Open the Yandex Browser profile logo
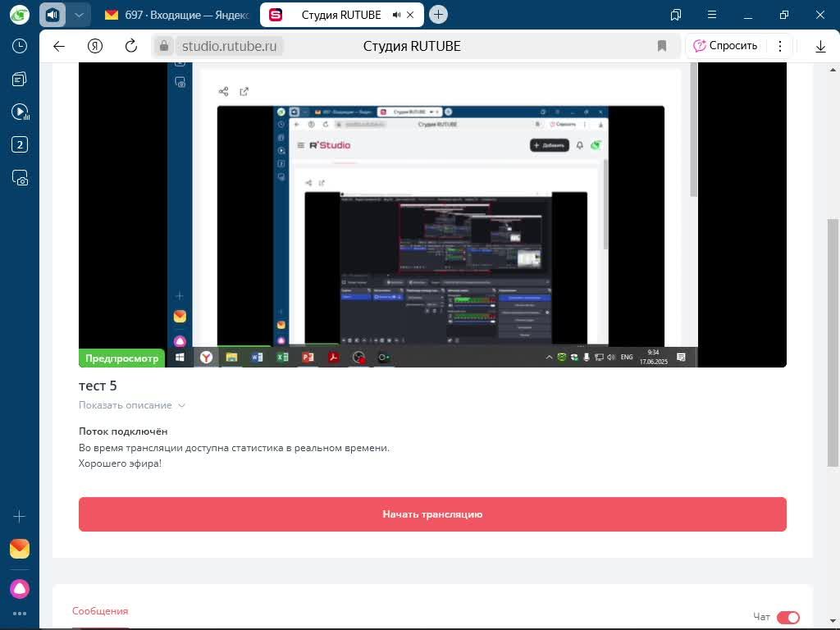The height and width of the screenshot is (630, 840). click(20, 15)
